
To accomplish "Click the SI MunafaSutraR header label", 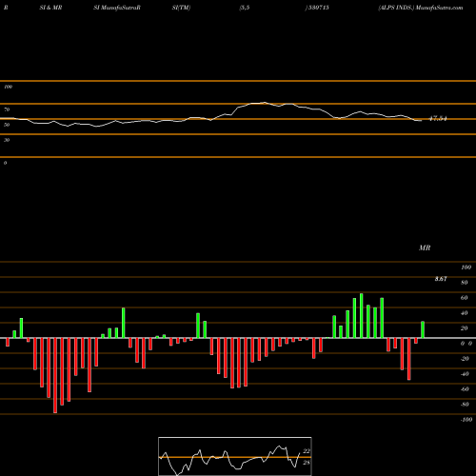I will [x=117, y=8].
